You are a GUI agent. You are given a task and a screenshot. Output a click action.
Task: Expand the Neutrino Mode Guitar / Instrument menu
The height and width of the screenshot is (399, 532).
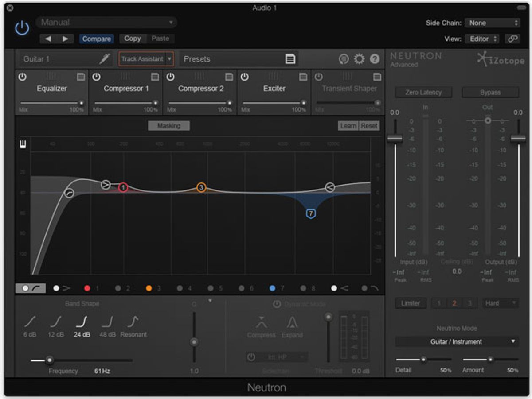[x=457, y=341]
